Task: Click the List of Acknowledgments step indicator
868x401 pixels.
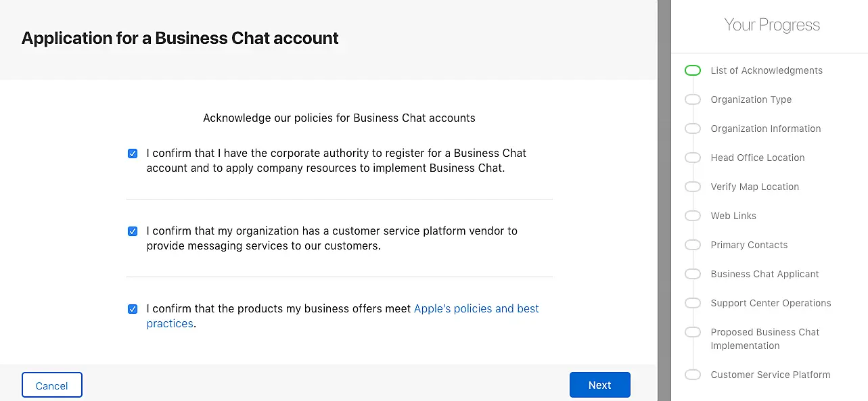Action: click(692, 70)
